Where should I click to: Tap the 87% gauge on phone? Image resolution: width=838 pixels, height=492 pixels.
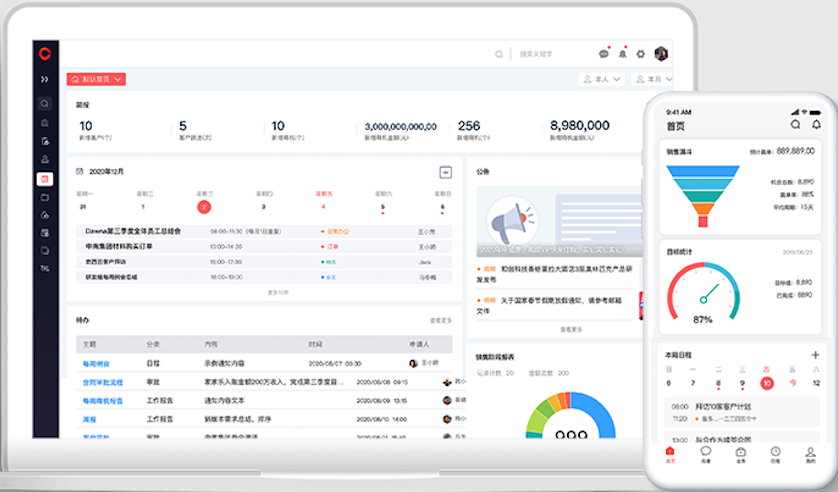[703, 293]
